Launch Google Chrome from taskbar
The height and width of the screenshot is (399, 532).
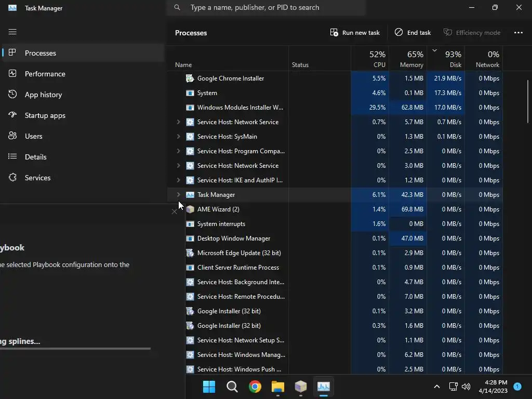point(255,387)
